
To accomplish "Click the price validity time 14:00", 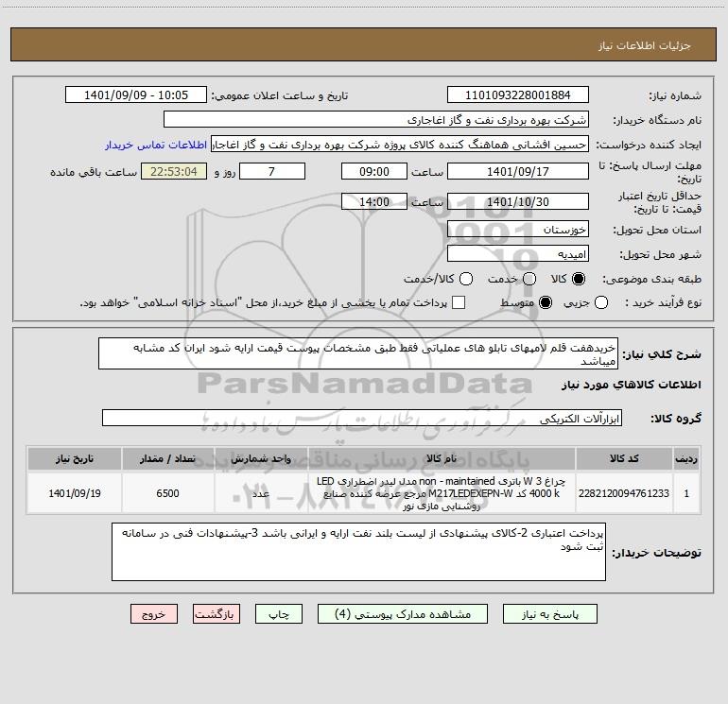I will pos(374,201).
